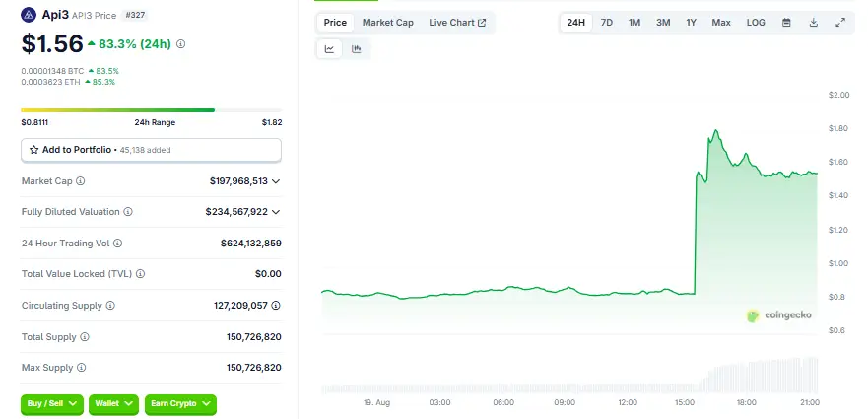Click the star icon in Add to Portfolio
Screen dimensions: 868x419
tap(34, 150)
